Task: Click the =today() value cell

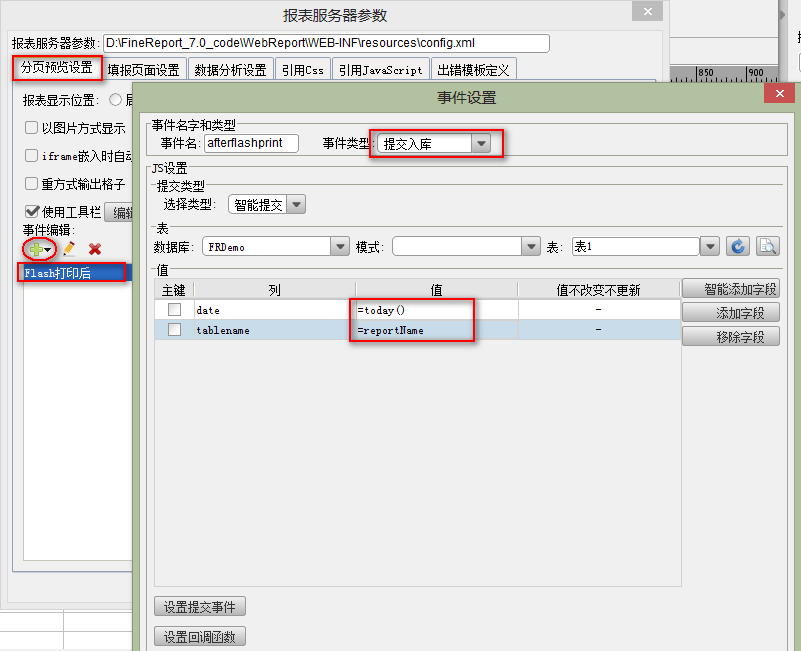Action: pos(437,310)
